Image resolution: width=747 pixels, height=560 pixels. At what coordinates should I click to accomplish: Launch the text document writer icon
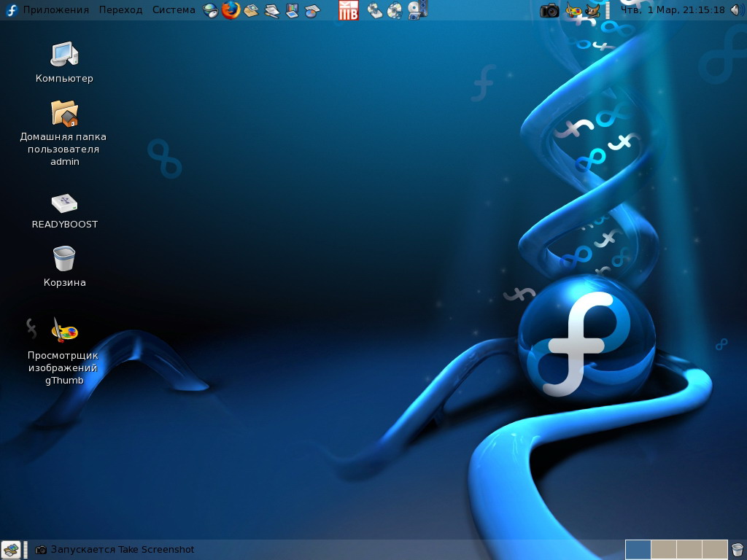click(x=271, y=10)
